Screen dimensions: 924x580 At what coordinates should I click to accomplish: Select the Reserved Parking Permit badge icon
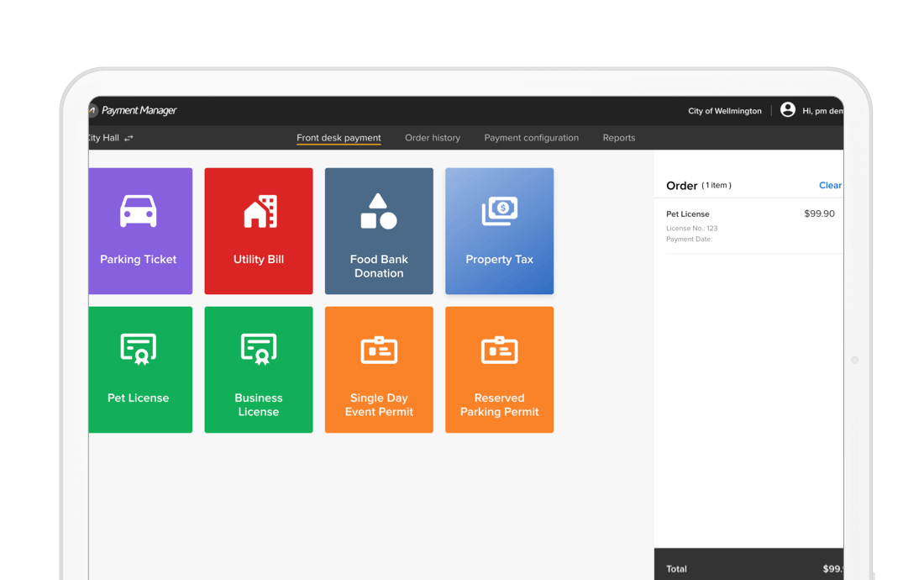(500, 350)
